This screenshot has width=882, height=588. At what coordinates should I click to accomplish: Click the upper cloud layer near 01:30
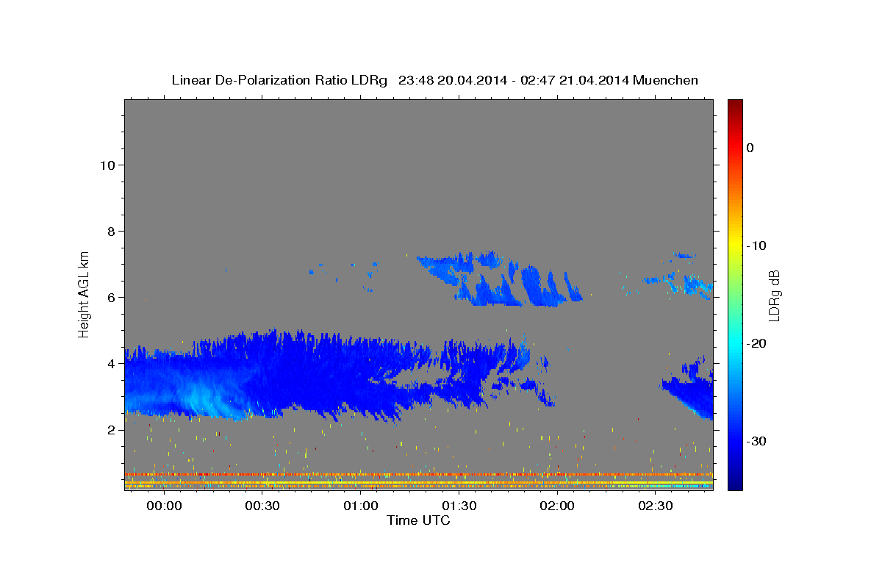500,279
